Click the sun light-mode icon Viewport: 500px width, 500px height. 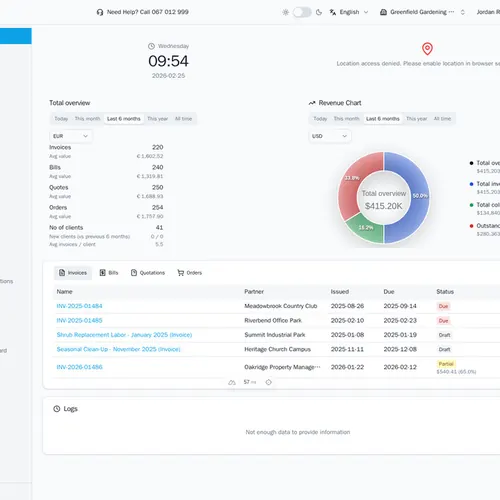point(286,12)
